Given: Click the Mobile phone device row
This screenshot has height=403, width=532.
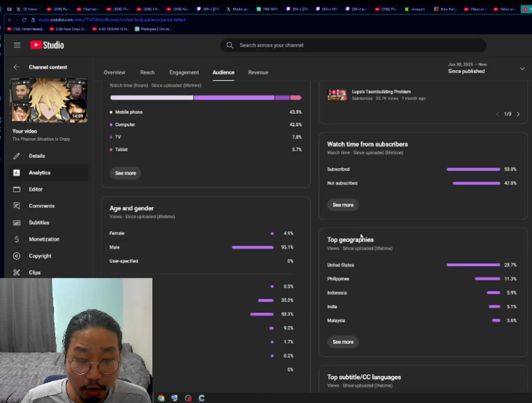Looking at the screenshot, I should 206,112.
